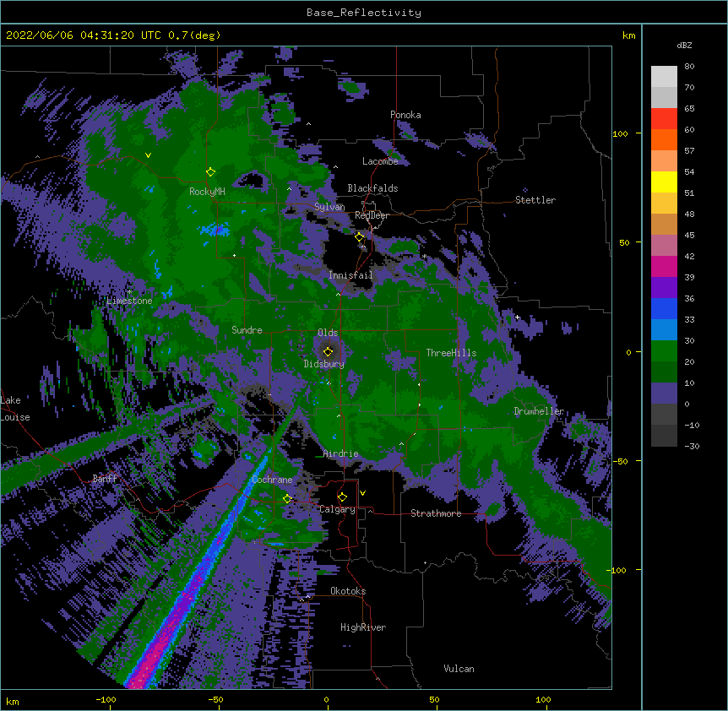Click the -50 tick on horizontal axis
Image resolution: width=728 pixels, height=711 pixels.
(x=215, y=699)
